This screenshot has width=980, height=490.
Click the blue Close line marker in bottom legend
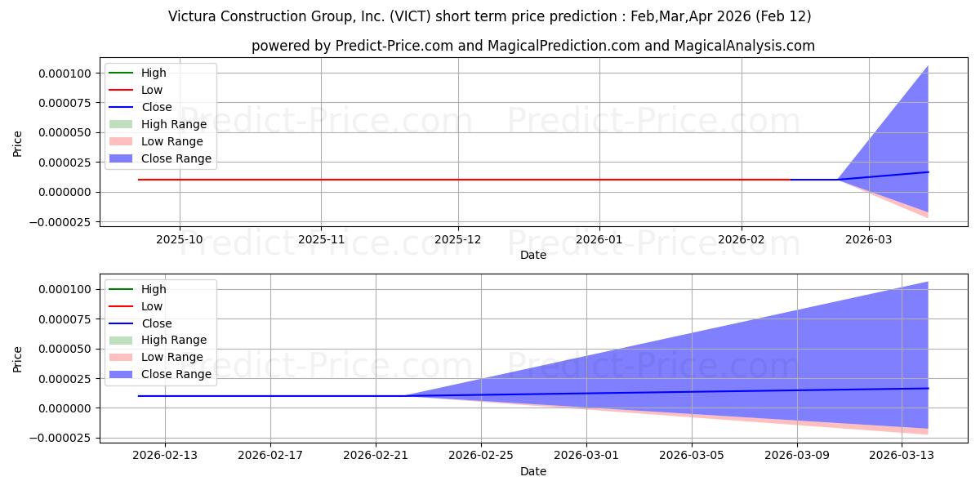pos(121,323)
